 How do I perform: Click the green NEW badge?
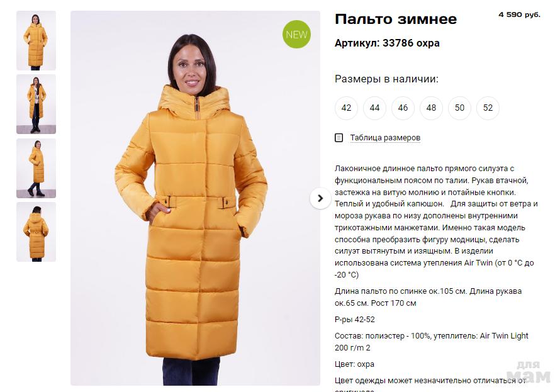point(296,34)
